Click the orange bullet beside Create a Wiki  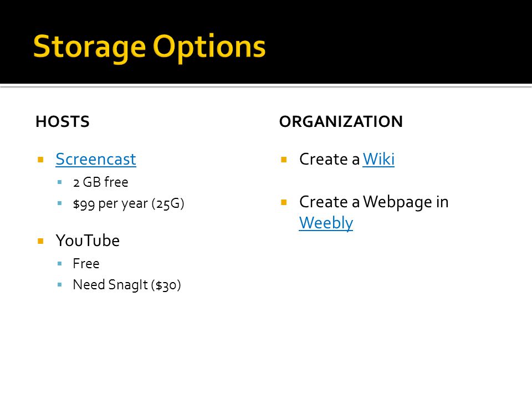pos(284,160)
